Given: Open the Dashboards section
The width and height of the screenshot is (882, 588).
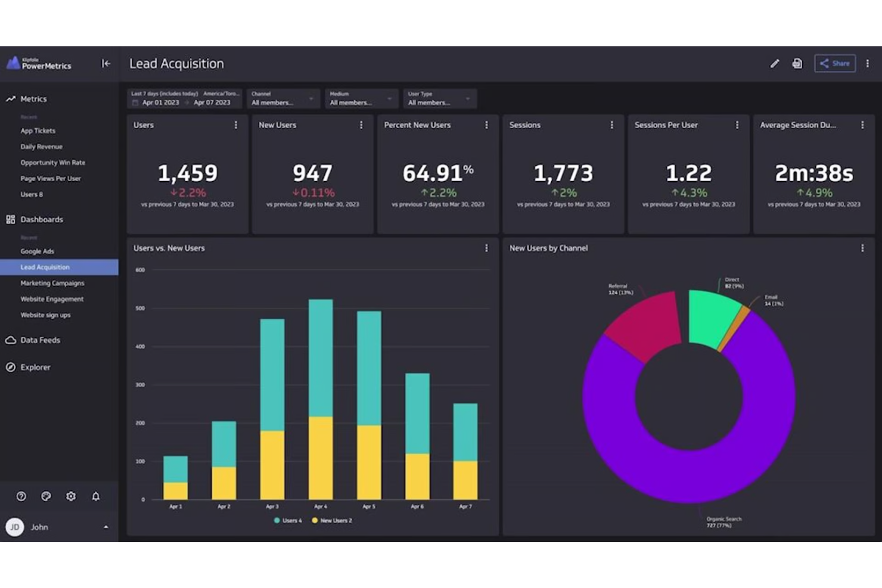Looking at the screenshot, I should pos(42,219).
